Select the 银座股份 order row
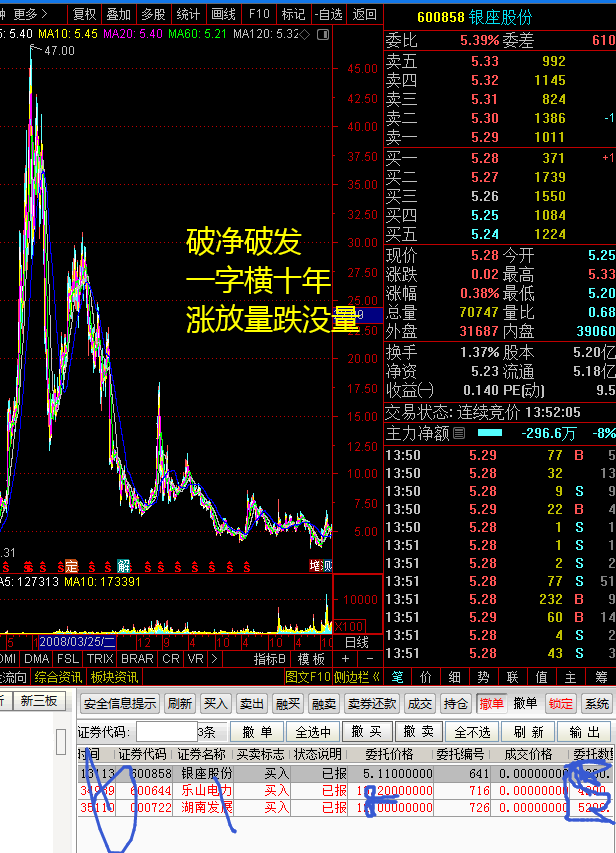Image resolution: width=616 pixels, height=853 pixels. click(346, 774)
